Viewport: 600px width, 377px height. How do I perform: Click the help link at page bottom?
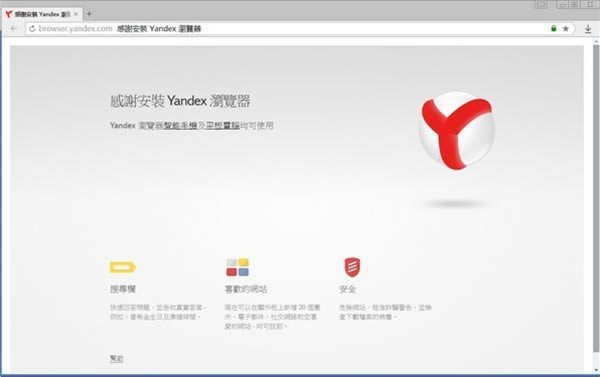click(x=117, y=358)
